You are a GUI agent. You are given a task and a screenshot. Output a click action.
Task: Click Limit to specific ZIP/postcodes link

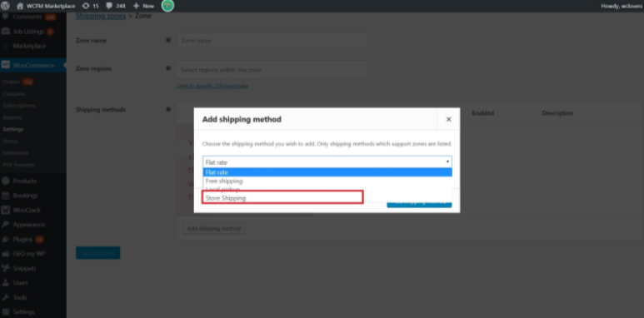click(x=212, y=87)
